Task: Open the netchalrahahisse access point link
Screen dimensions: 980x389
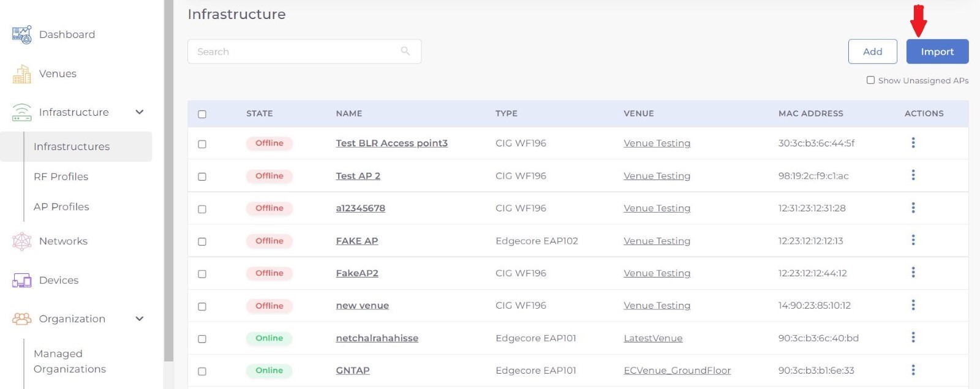Action: coord(377,338)
